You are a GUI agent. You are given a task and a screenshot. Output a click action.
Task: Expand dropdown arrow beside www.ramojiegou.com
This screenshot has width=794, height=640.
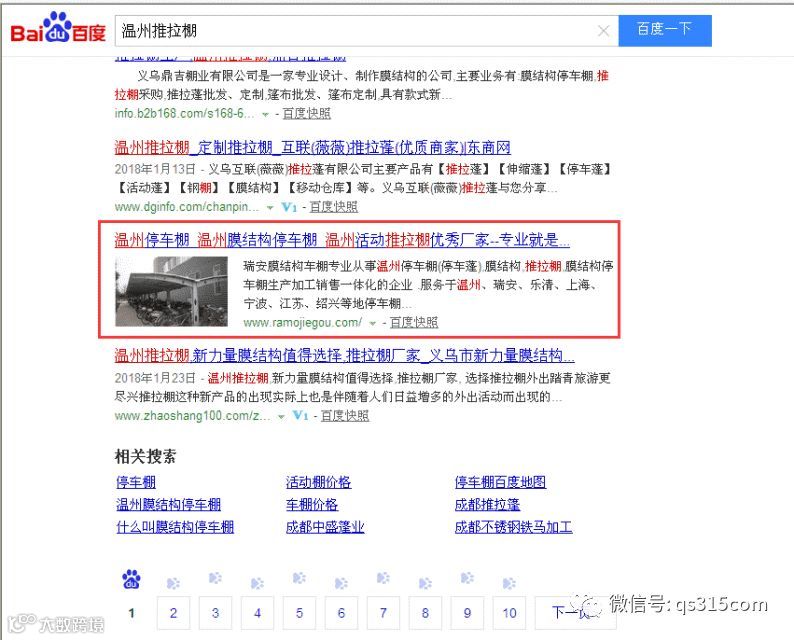373,324
